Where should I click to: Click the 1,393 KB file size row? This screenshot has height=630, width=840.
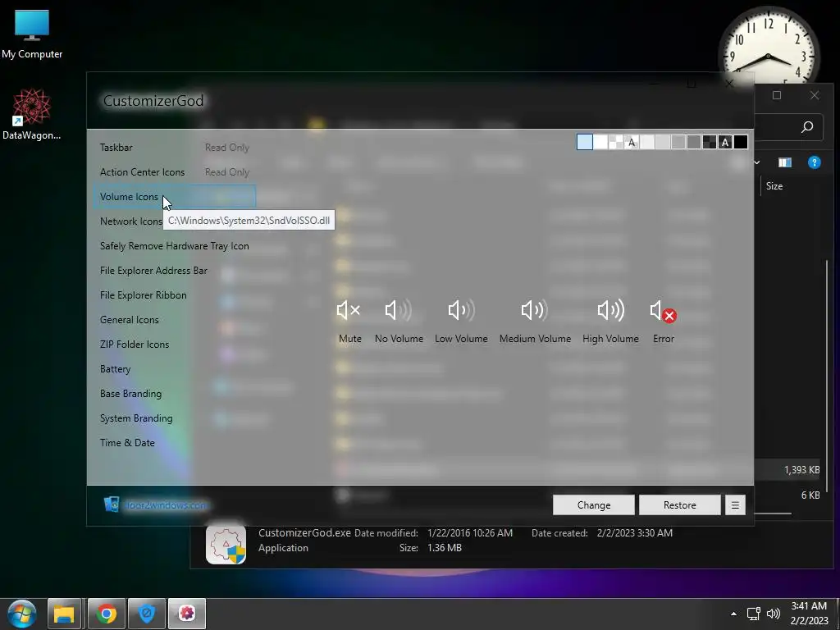coord(801,470)
